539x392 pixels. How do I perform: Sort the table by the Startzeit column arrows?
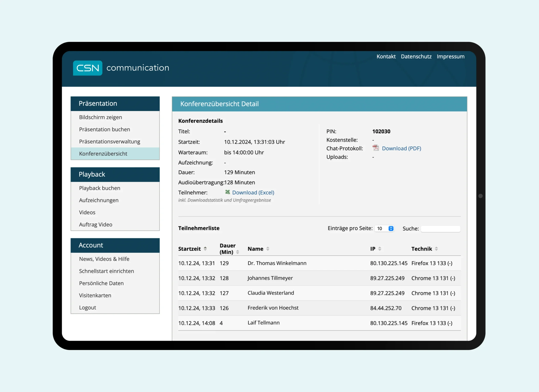coord(205,249)
